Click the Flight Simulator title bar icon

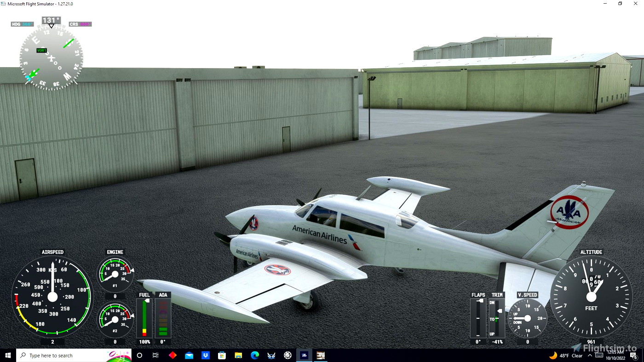[4, 4]
